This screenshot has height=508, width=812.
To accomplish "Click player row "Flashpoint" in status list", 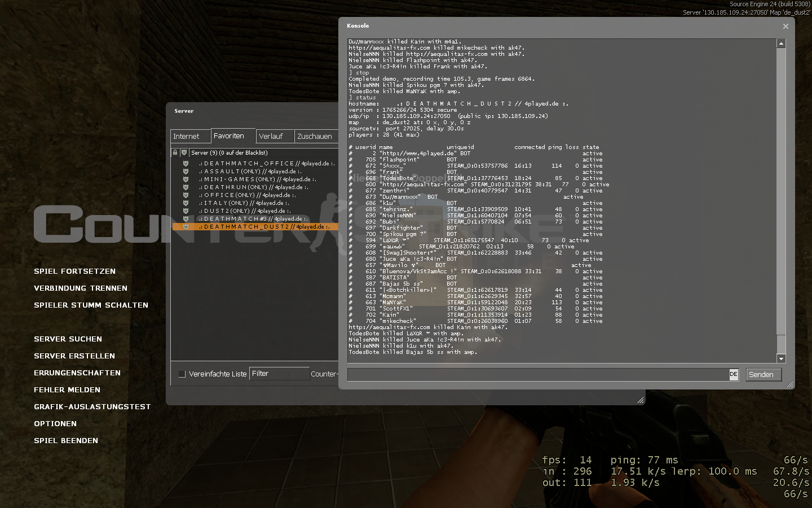I will point(475,160).
